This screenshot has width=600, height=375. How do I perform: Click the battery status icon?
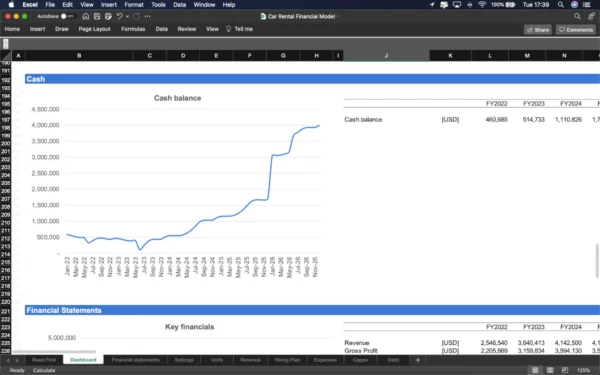[x=511, y=5]
